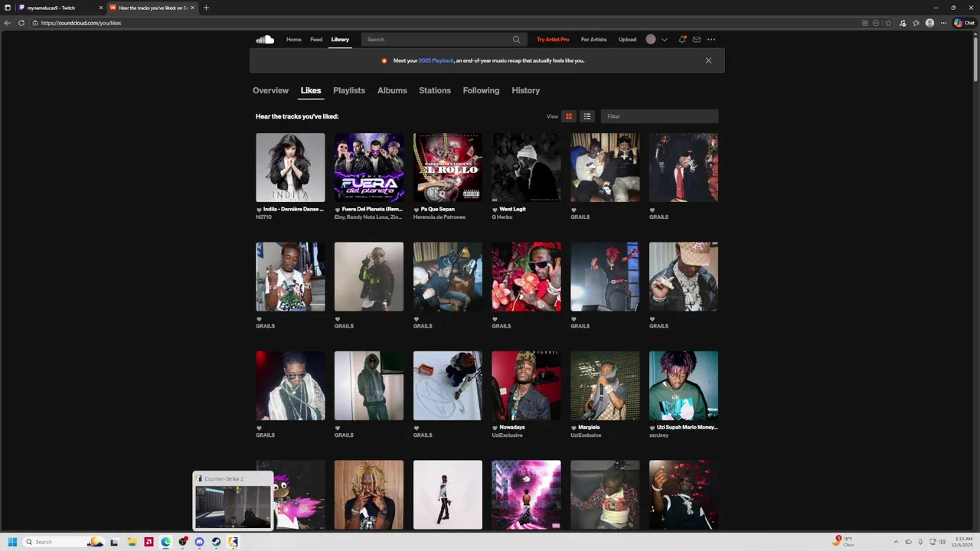The width and height of the screenshot is (980, 551).
Task: Unlike the Indila Dernière Danse track heart
Action: [259, 210]
